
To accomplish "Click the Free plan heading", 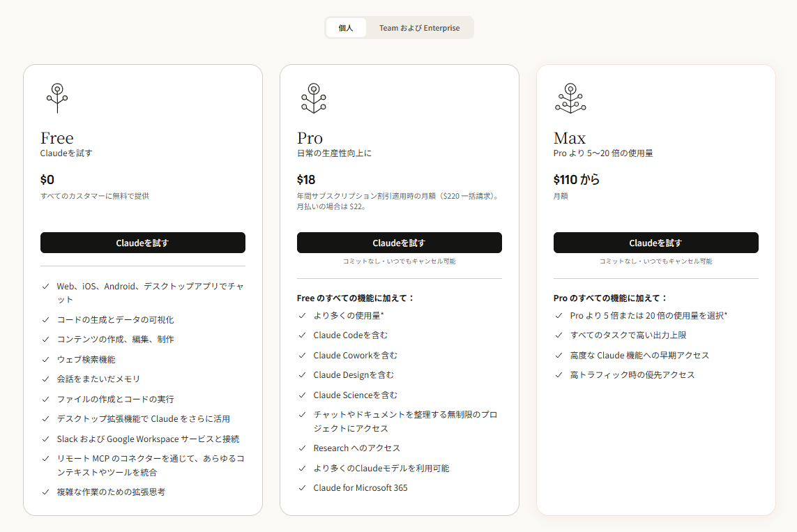I will pyautogui.click(x=57, y=138).
